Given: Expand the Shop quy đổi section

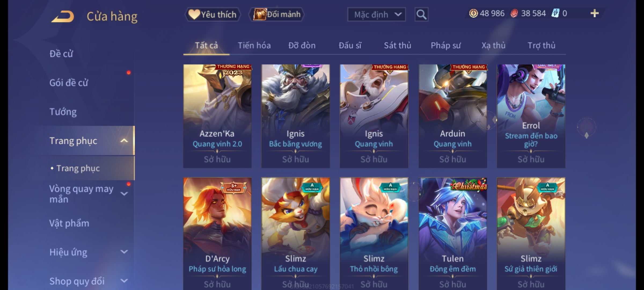Looking at the screenshot, I should [124, 281].
